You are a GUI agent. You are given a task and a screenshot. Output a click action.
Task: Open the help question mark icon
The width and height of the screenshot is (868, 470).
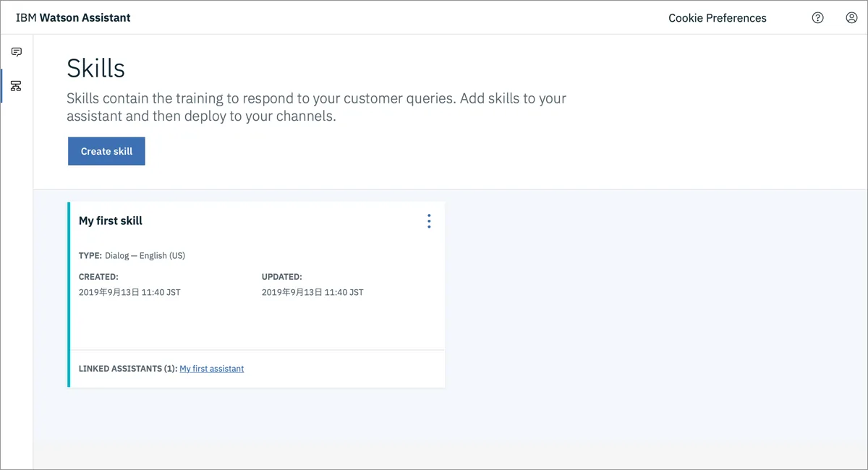817,18
